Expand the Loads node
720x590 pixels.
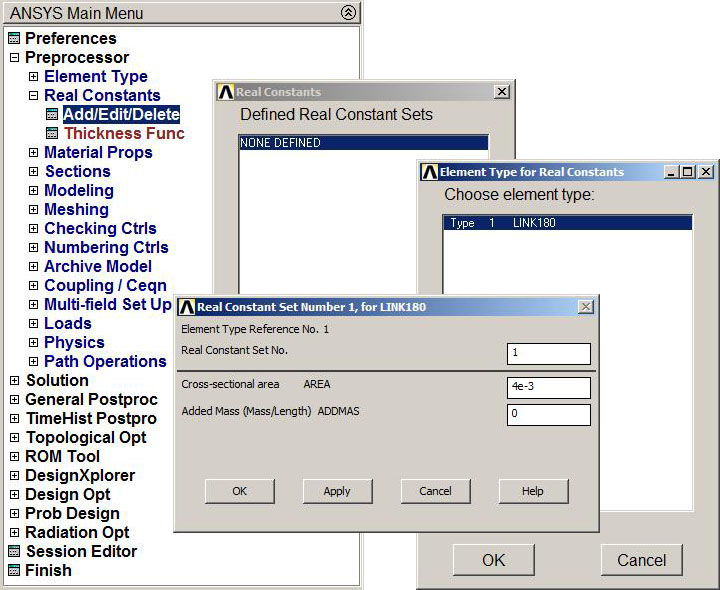[33, 324]
